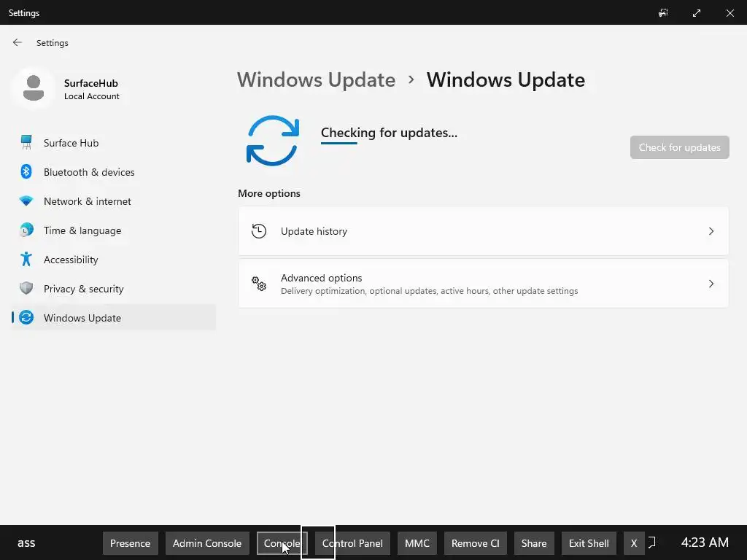The image size is (747, 560).
Task: Click the Advanced options gears icon
Action: click(x=259, y=284)
